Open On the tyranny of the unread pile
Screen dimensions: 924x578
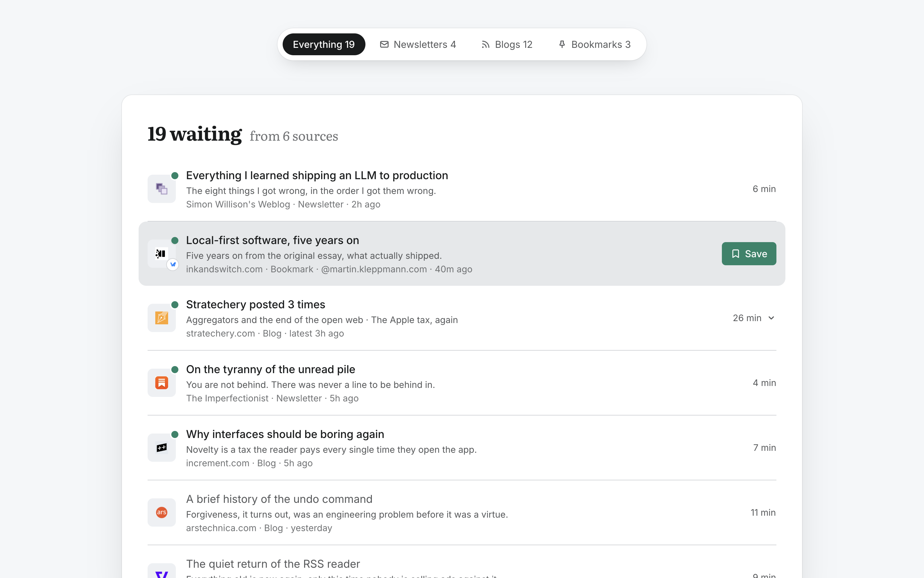270,369
